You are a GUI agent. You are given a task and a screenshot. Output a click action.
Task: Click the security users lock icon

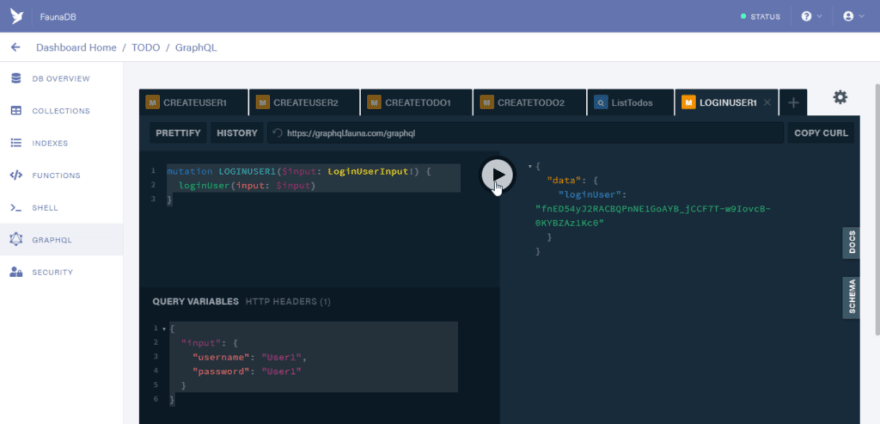pyautogui.click(x=16, y=272)
